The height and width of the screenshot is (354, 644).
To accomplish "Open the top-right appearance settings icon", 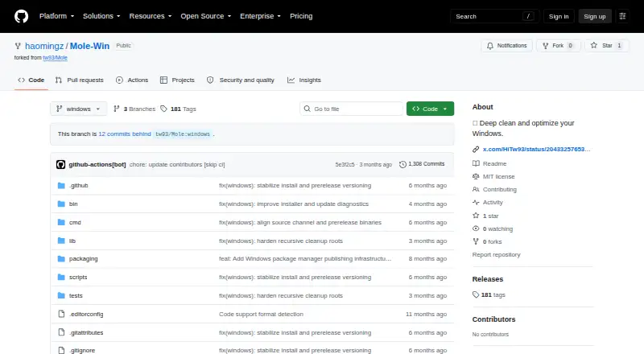I will tap(622, 16).
